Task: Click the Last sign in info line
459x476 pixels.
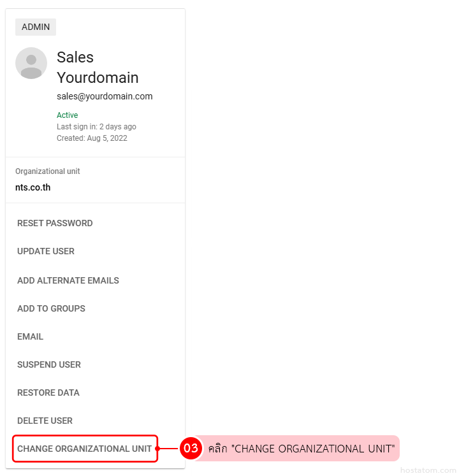Action: pyautogui.click(x=96, y=127)
